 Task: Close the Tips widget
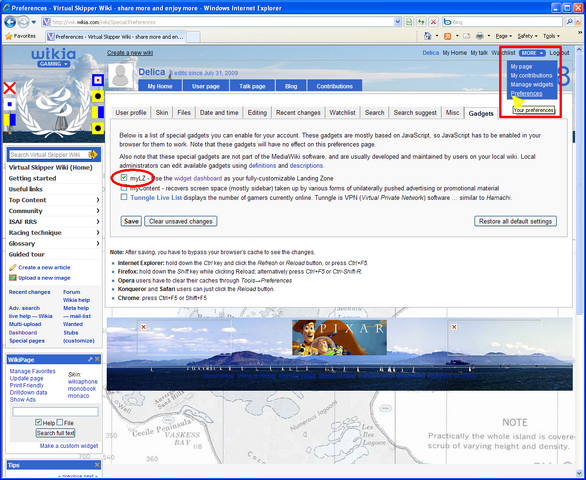point(97,465)
